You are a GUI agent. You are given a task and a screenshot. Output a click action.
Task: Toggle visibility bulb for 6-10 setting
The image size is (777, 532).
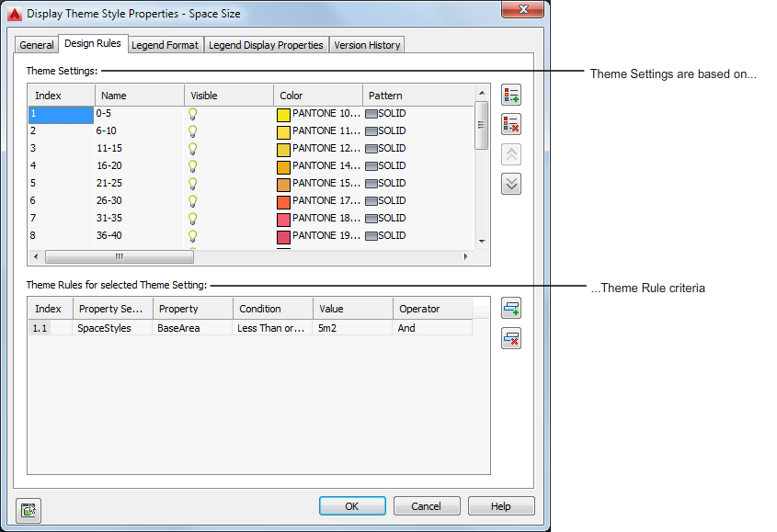pos(193,131)
